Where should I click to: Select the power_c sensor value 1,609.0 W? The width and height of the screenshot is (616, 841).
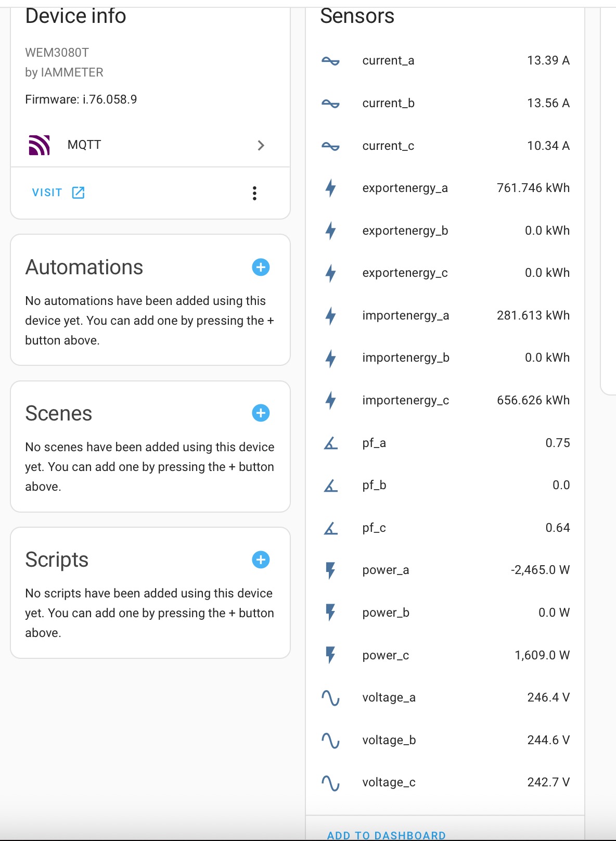click(542, 655)
